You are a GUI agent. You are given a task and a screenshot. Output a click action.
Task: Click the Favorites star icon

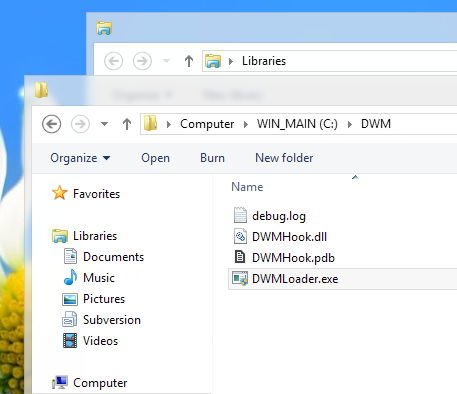tap(60, 193)
